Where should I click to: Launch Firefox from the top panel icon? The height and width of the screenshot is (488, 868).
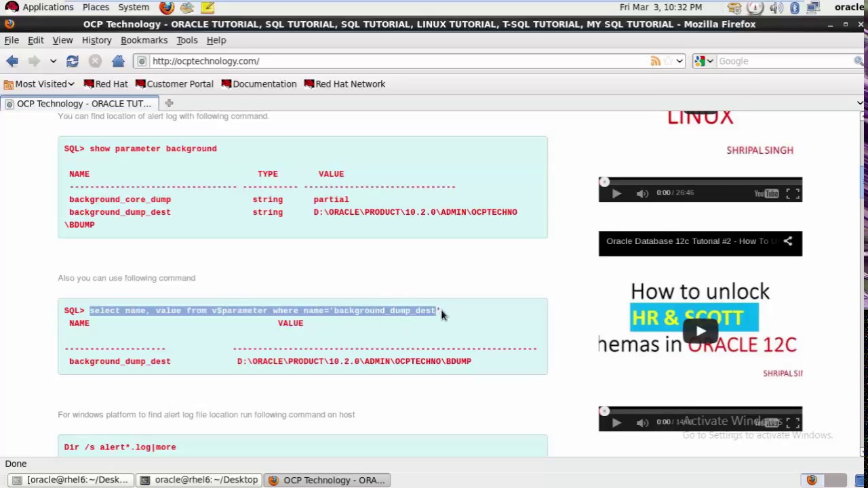166,7
